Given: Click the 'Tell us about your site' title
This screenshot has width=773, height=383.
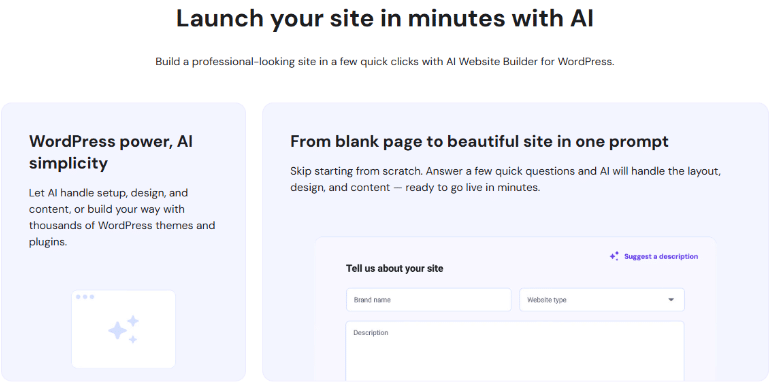Looking at the screenshot, I should tap(394, 269).
